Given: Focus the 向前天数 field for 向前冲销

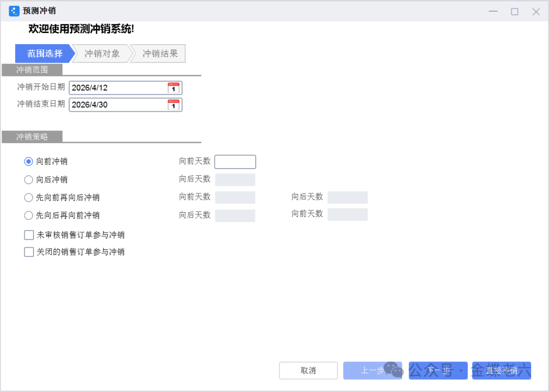Looking at the screenshot, I should tap(235, 162).
